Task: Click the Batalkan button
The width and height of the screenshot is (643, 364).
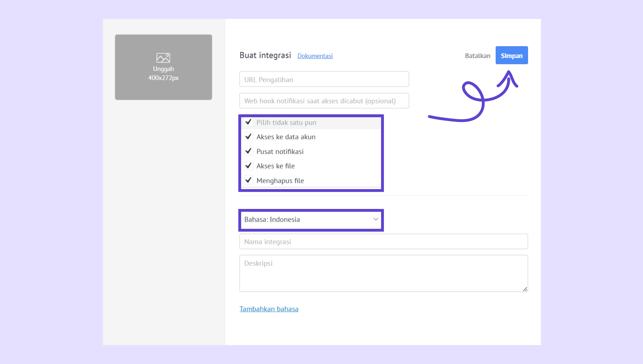Action: tap(477, 56)
